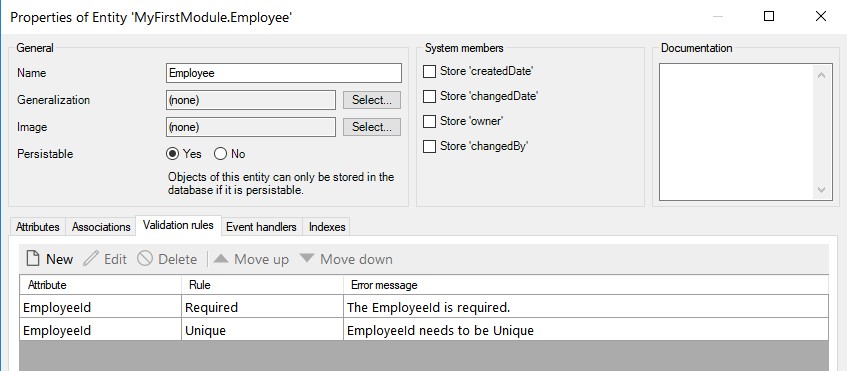Open the Image Select... button
847x371 pixels.
point(372,127)
